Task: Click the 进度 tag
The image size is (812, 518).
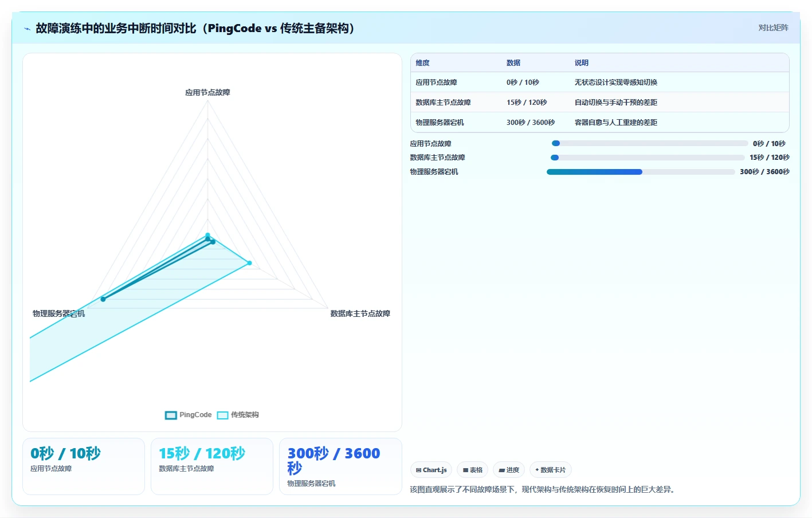Action: tap(509, 470)
